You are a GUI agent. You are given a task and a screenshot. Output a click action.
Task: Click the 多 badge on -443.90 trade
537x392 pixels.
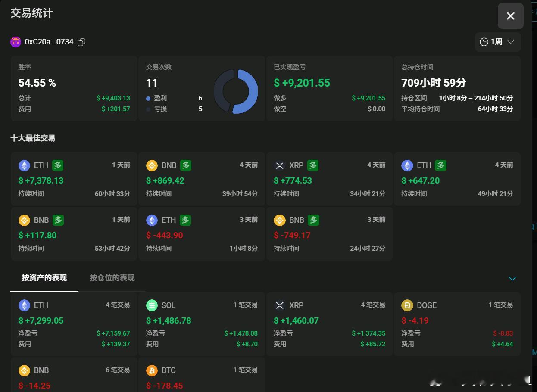185,220
